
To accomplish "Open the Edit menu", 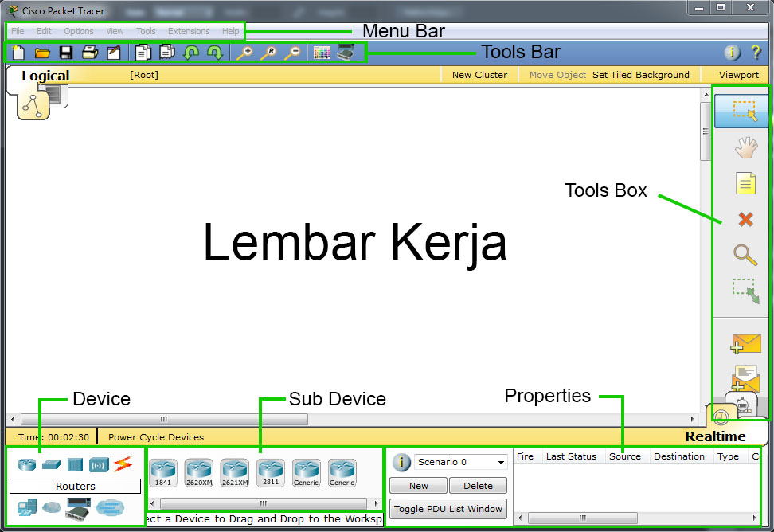I will point(44,31).
